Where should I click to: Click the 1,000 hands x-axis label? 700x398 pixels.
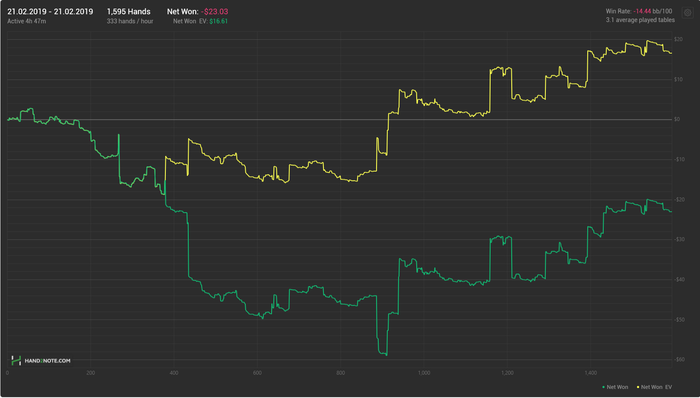tap(424, 373)
